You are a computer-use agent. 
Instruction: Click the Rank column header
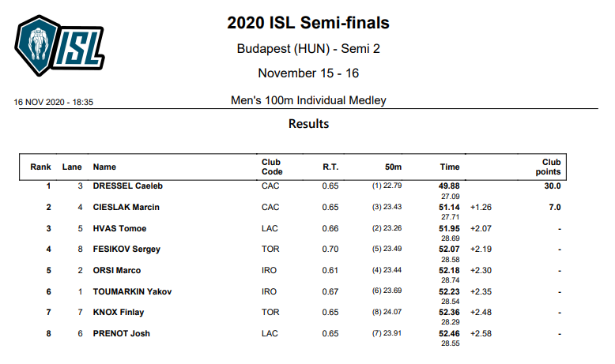pyautogui.click(x=41, y=167)
